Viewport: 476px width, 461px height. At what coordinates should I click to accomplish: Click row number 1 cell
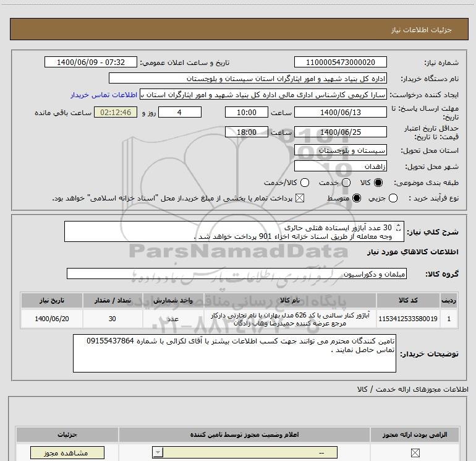tap(449, 319)
